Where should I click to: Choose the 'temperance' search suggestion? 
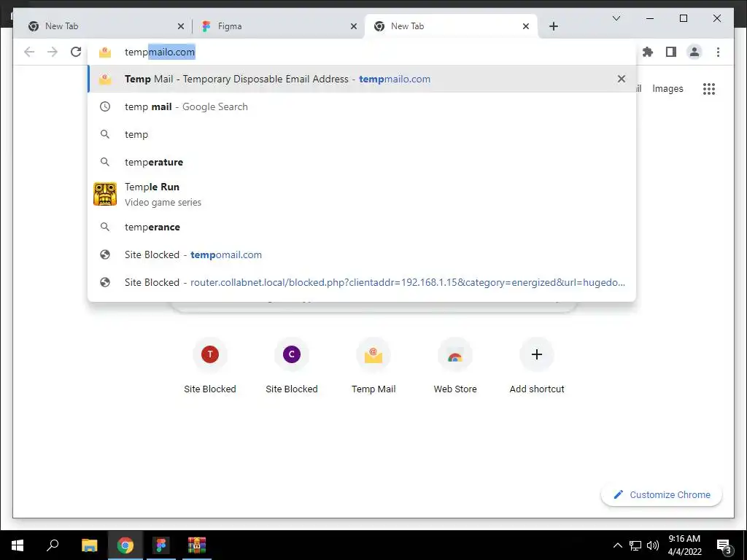point(362,227)
